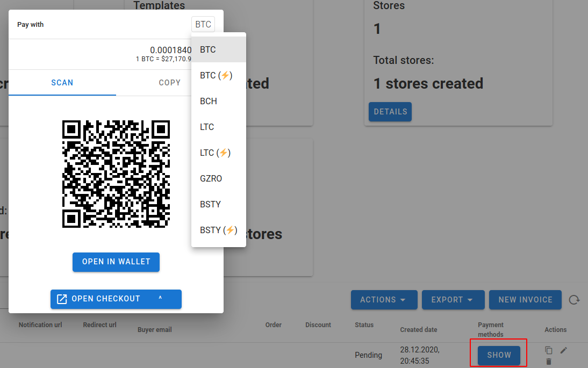Switch to the COPY tab
This screenshot has height=368, width=588.
tap(169, 83)
